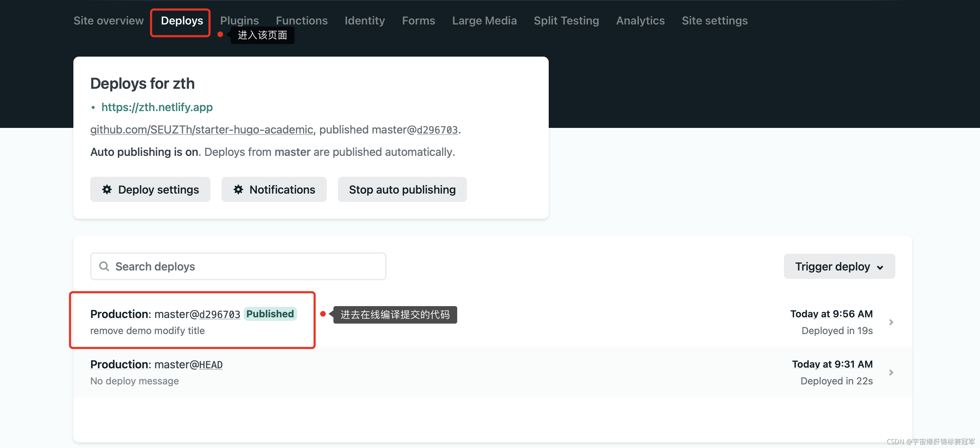Open Split Testing tab
980x448 pixels.
point(566,21)
